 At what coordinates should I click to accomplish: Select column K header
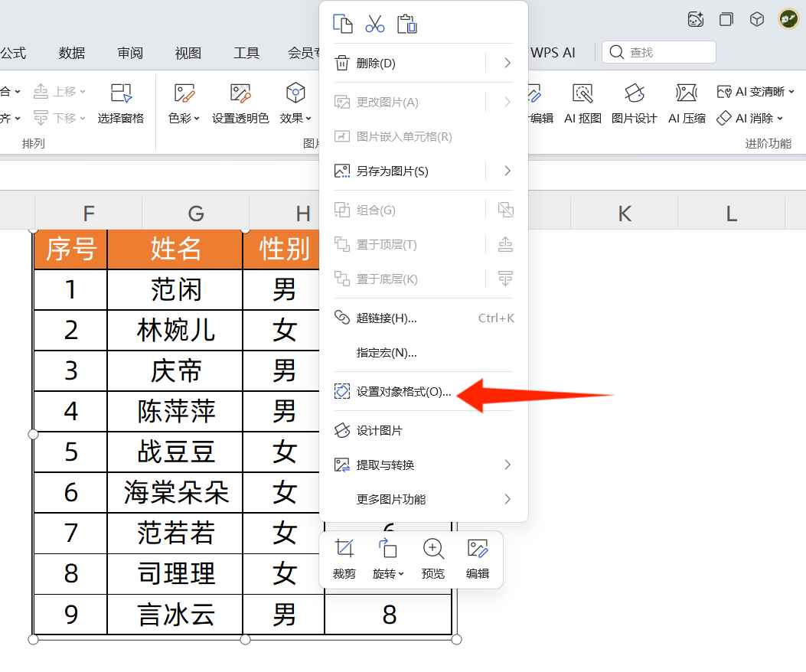[x=625, y=214]
